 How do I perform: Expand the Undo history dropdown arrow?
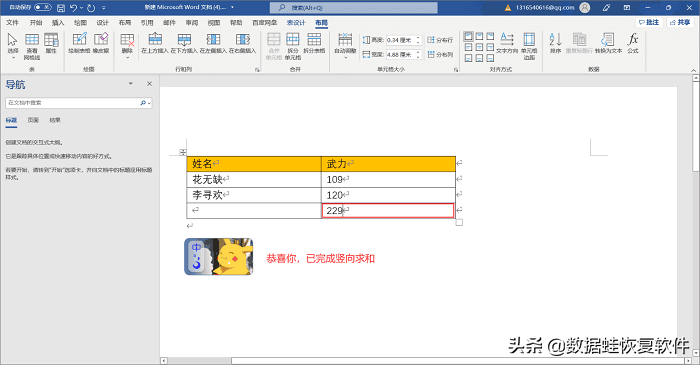[x=81, y=8]
